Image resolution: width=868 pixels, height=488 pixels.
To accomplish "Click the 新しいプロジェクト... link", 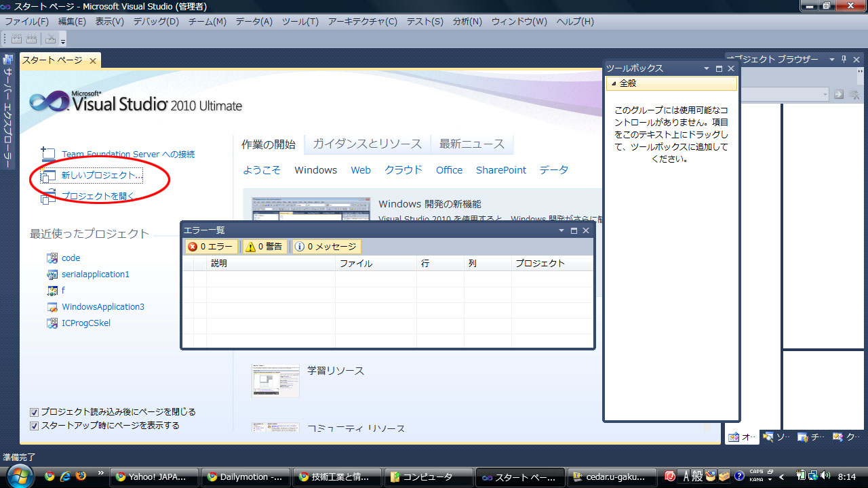I will [x=102, y=176].
